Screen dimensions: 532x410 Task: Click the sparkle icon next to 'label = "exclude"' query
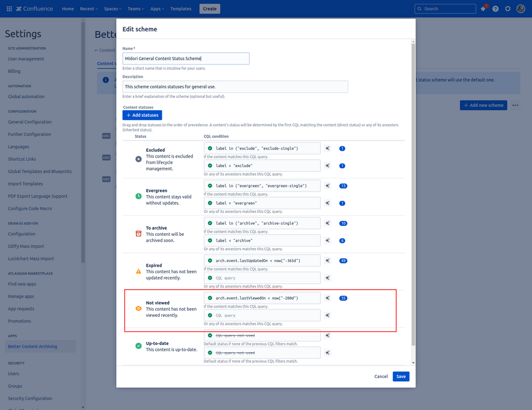328,166
